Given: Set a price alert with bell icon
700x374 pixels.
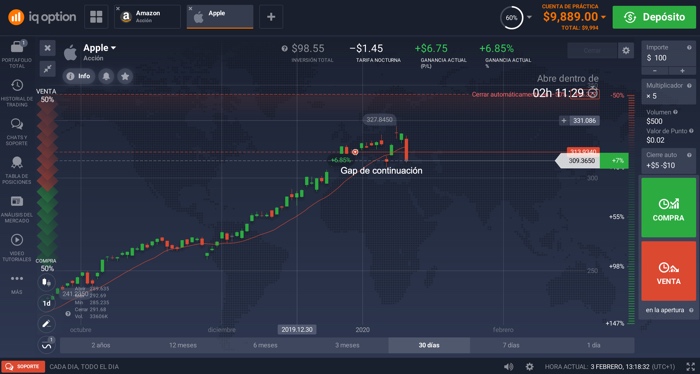Looking at the screenshot, I should pos(106,76).
